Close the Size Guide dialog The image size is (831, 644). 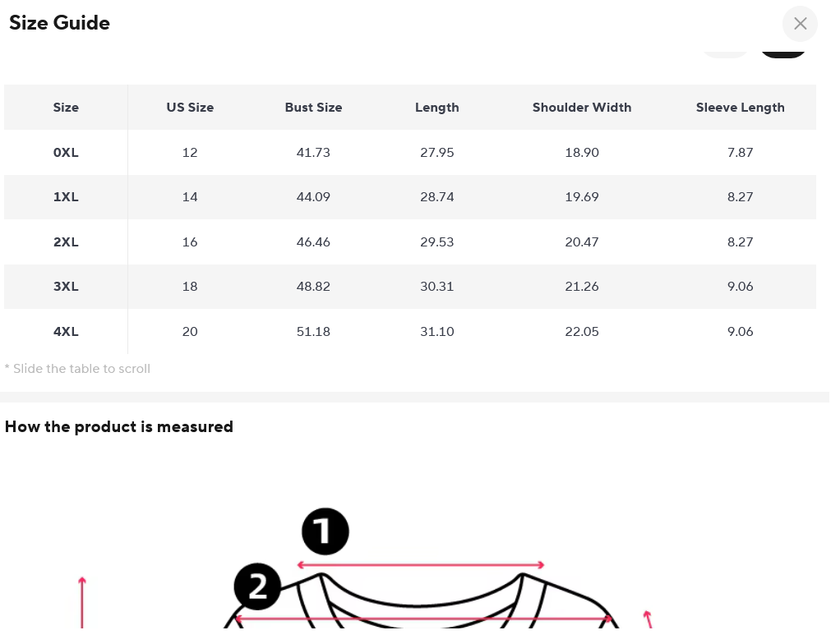800,24
